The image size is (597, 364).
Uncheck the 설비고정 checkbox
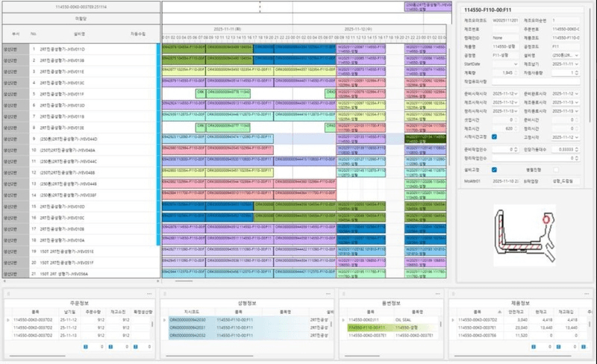[x=494, y=170]
